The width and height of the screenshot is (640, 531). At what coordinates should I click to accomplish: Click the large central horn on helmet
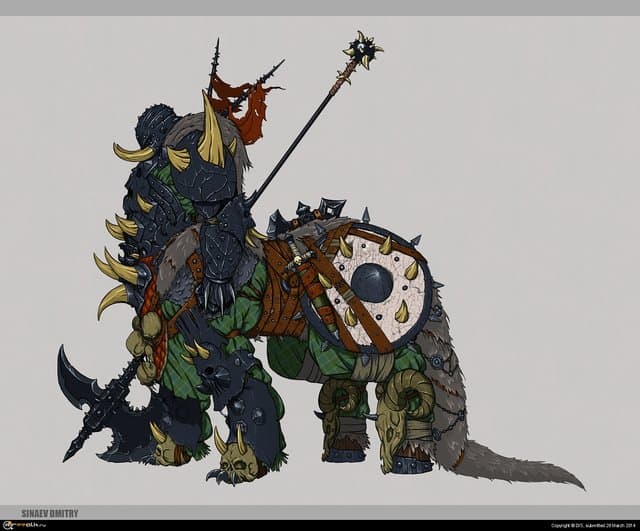[x=211, y=131]
